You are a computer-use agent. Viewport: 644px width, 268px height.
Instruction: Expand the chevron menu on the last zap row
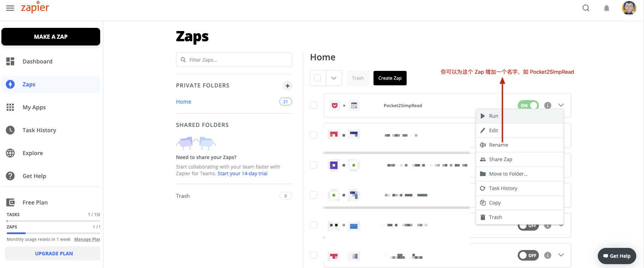tap(561, 255)
